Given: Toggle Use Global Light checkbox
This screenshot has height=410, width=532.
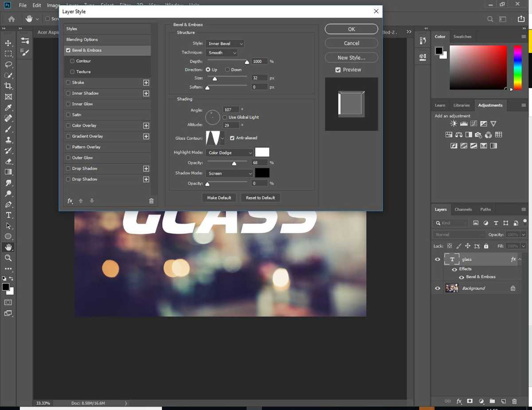Looking at the screenshot, I should pos(225,117).
